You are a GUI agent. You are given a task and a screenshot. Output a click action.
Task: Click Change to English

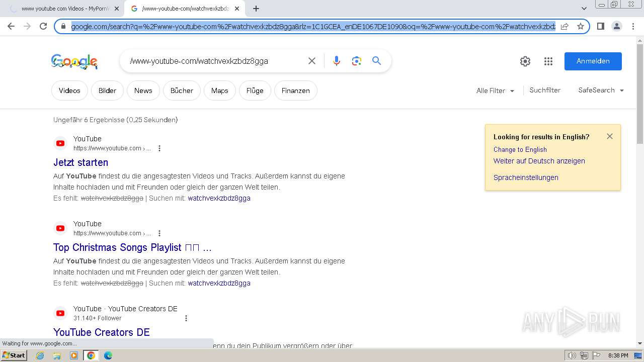pos(520,149)
